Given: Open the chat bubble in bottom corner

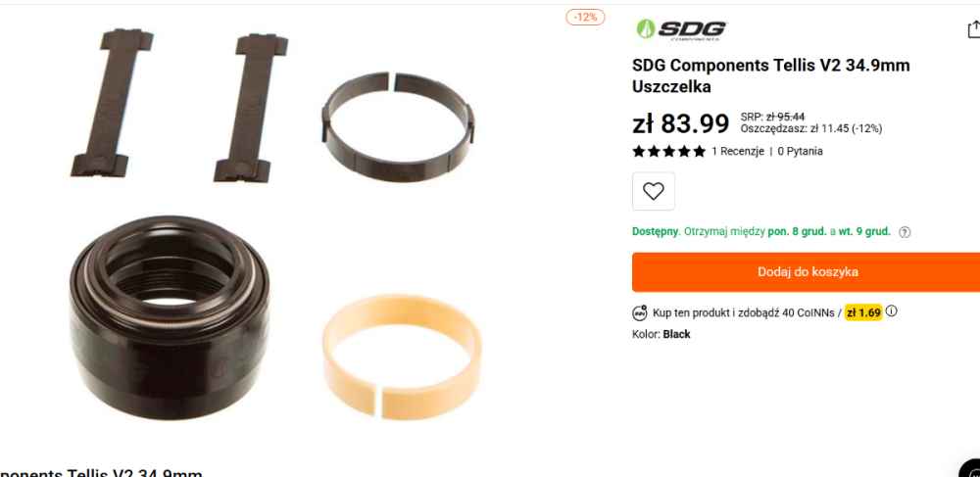Looking at the screenshot, I should (x=971, y=468).
